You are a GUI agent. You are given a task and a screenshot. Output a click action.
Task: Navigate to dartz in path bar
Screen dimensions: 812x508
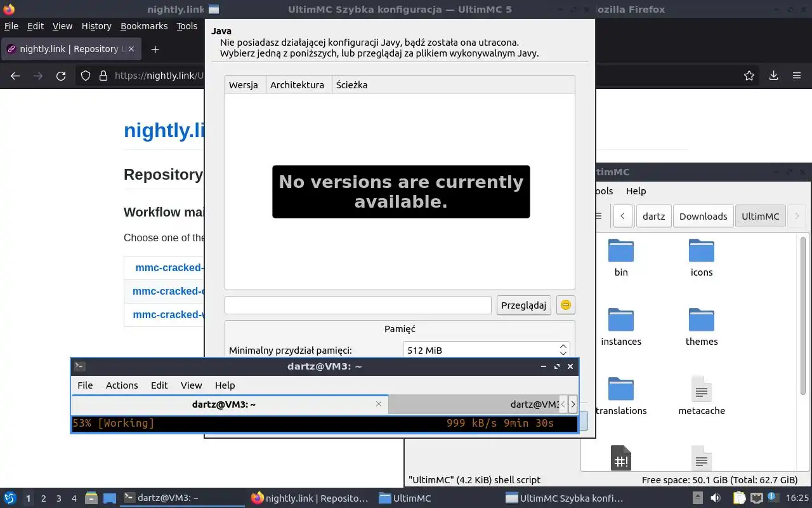tap(653, 216)
